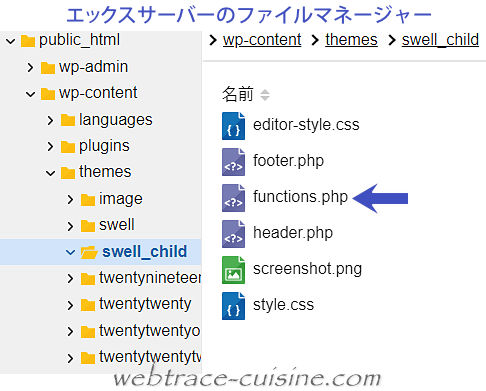Collapse the wp-content tree node

click(31, 94)
